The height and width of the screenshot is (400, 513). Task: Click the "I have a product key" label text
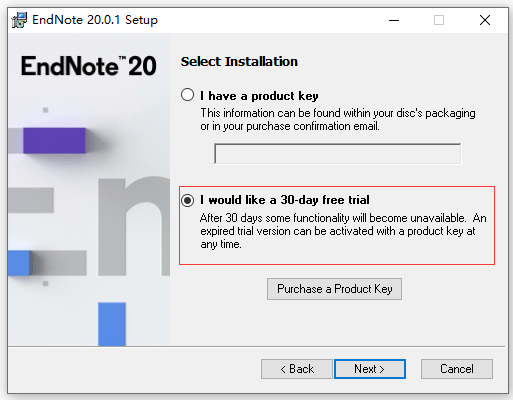click(x=259, y=96)
